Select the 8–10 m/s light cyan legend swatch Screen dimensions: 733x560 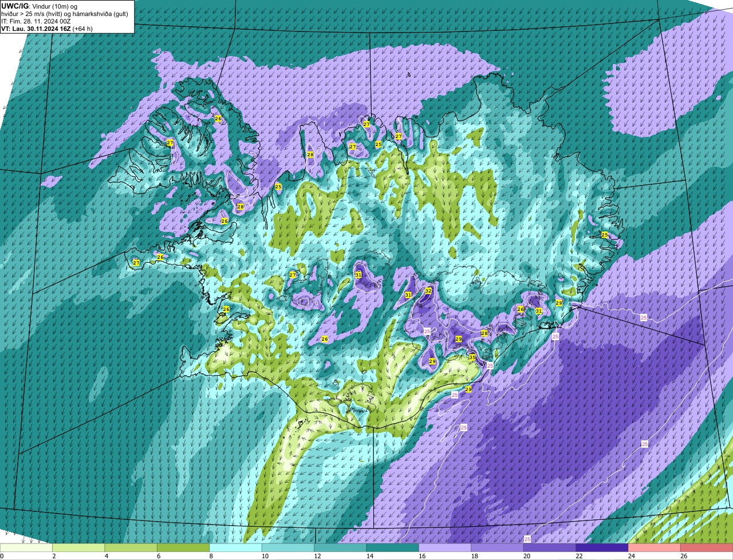pyautogui.click(x=235, y=548)
